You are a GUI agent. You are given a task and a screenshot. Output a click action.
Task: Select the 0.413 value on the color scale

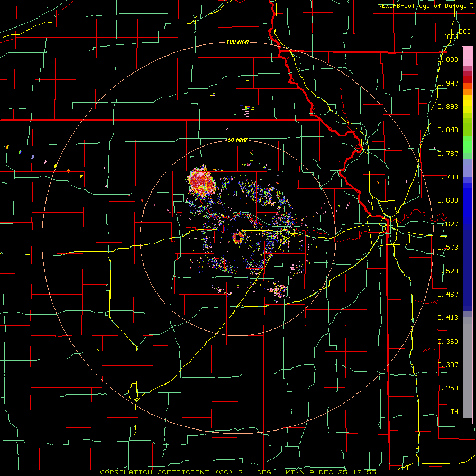coord(448,318)
